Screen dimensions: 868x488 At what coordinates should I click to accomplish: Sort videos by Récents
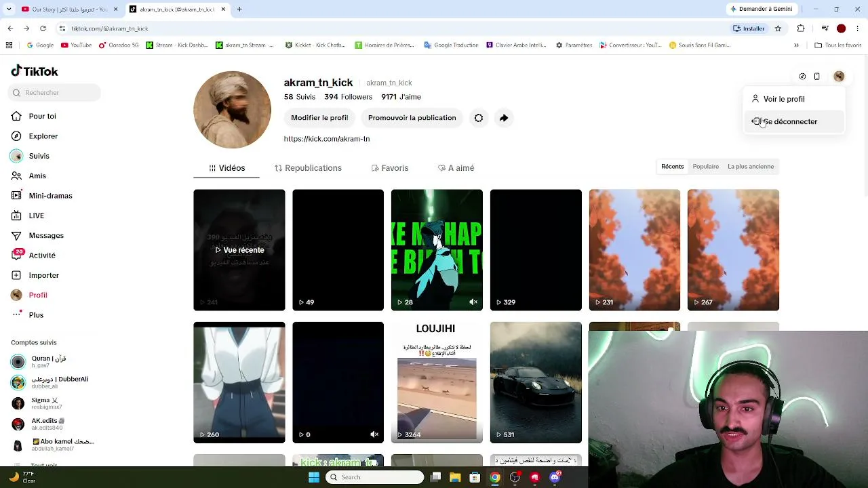[673, 167]
